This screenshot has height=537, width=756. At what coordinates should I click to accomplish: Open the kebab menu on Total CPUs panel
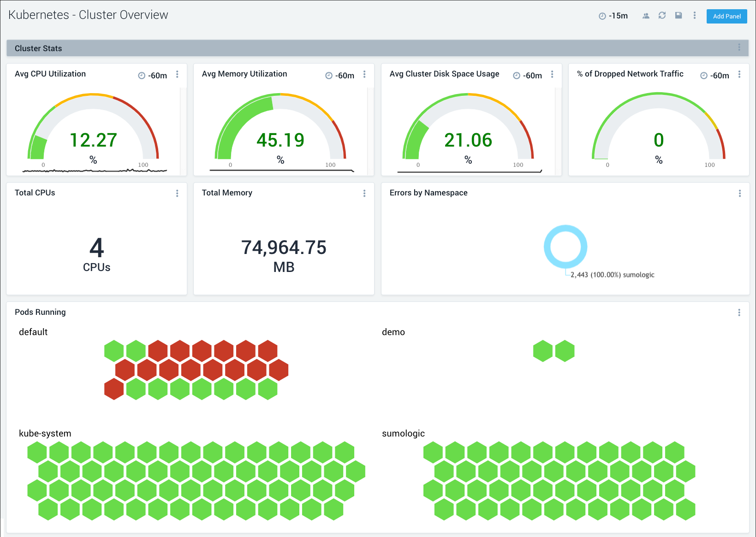click(x=177, y=193)
